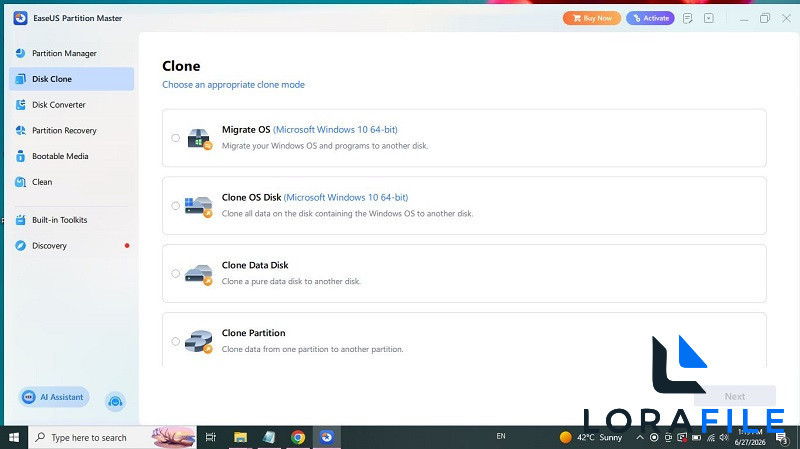Open Built-in Toolkits
The width and height of the screenshot is (800, 449).
pyautogui.click(x=71, y=220)
